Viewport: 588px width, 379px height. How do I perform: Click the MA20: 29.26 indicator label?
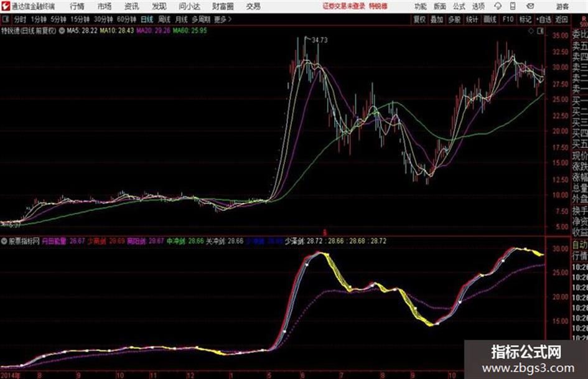(153, 30)
